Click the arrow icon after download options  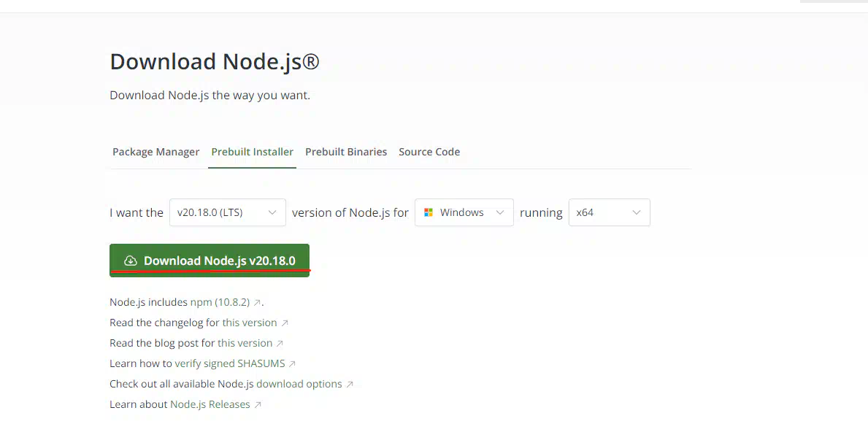coord(349,385)
